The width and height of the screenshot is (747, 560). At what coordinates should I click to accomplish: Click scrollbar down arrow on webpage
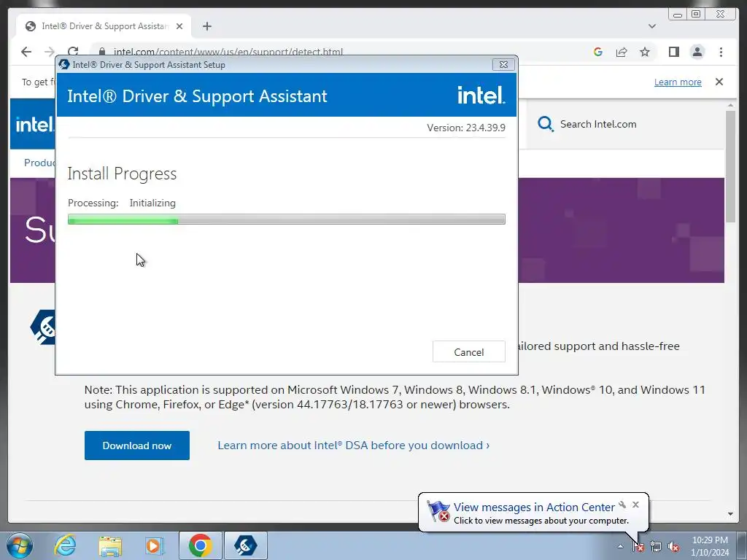730,514
